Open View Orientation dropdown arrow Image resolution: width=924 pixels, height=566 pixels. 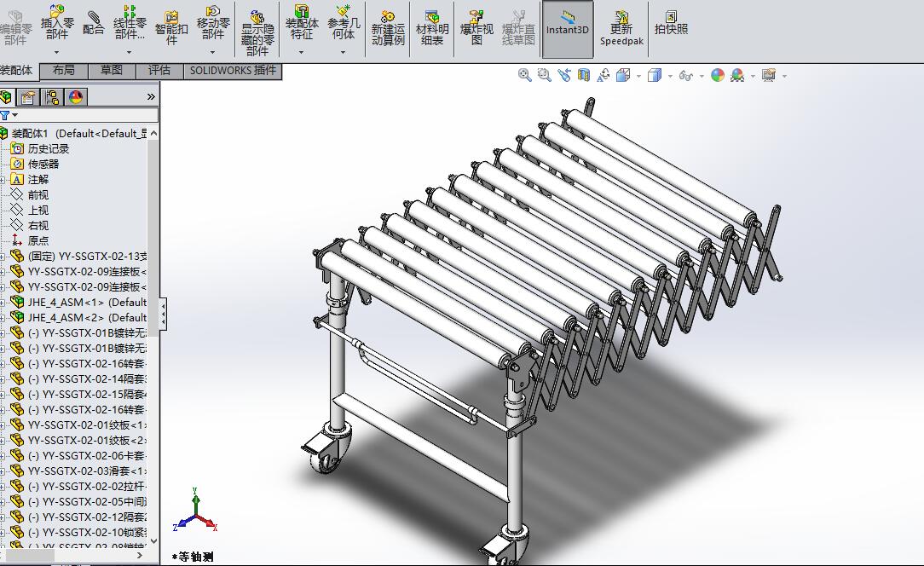click(x=638, y=76)
